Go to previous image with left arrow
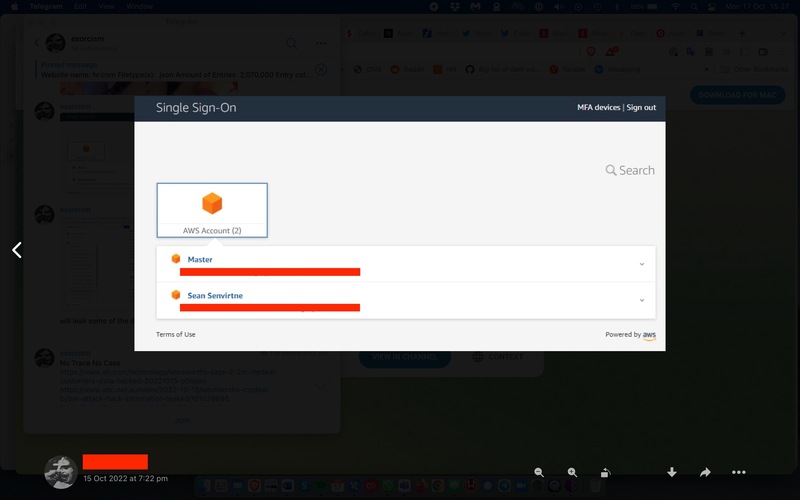This screenshot has height=500, width=800. tap(17, 250)
